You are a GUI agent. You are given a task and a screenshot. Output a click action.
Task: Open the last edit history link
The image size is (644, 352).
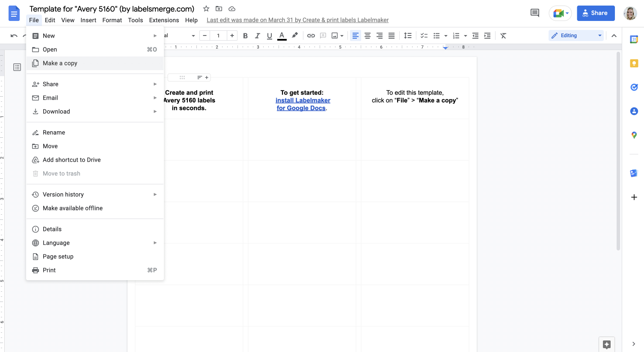point(297,20)
